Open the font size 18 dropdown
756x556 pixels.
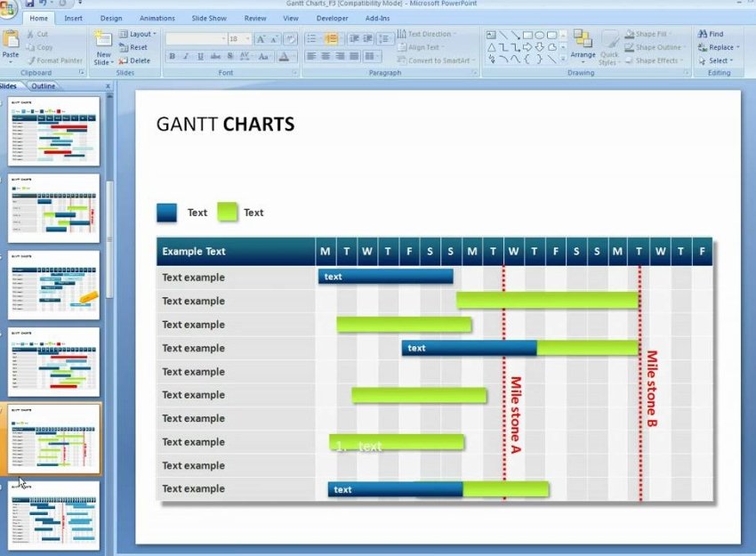click(239, 38)
